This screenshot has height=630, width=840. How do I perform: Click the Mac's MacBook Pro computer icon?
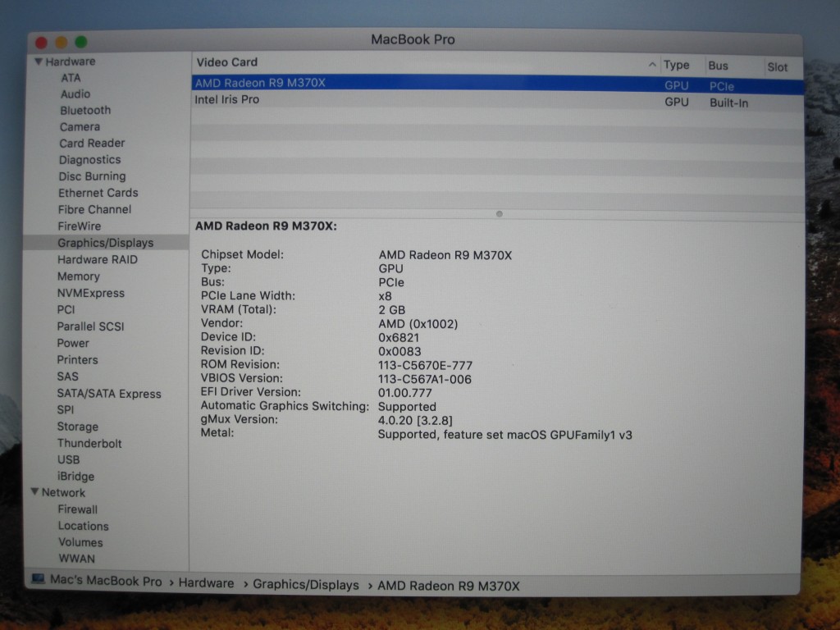38,579
